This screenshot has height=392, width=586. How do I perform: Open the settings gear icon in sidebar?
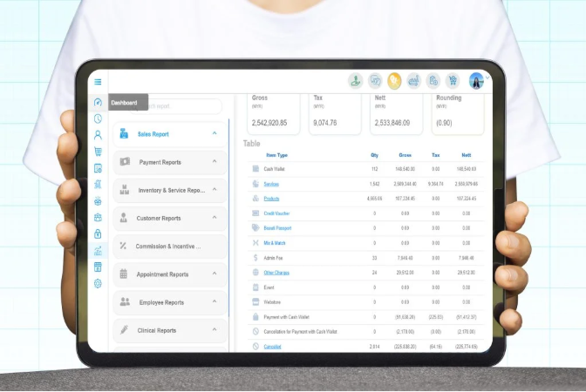click(x=98, y=283)
